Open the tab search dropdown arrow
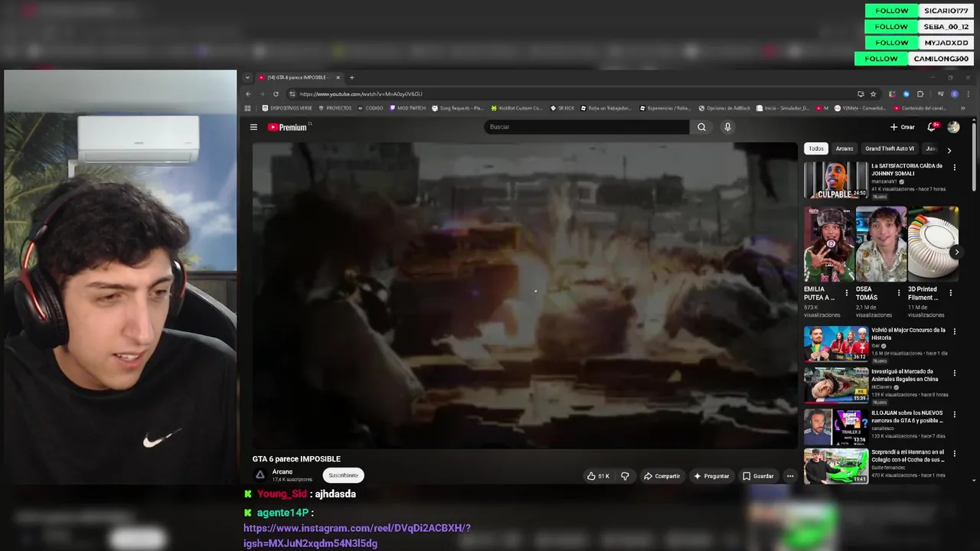This screenshot has height=551, width=980. 247,77
